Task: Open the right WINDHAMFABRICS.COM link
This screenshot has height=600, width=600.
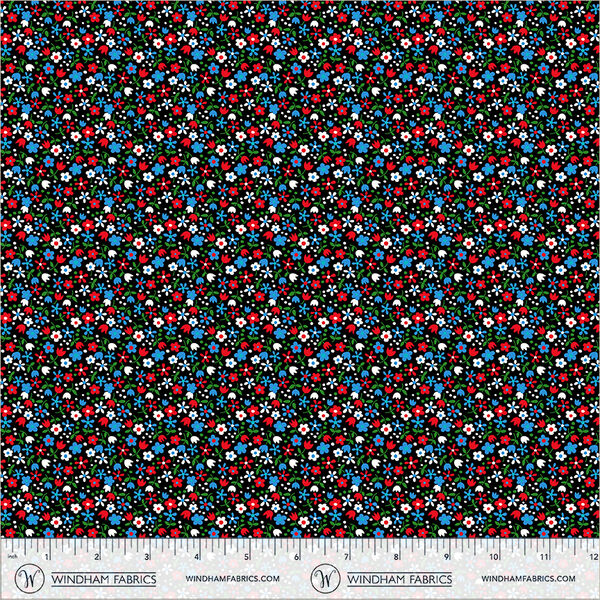Action: 528,579
